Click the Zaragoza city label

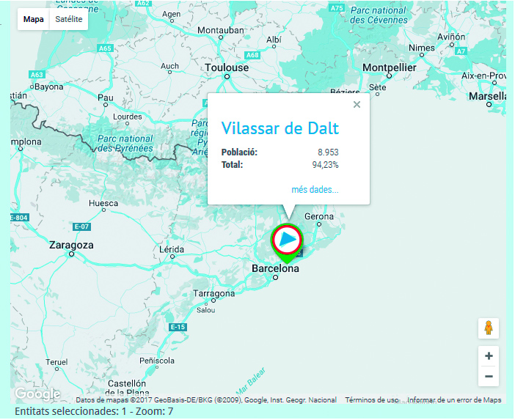pyautogui.click(x=71, y=246)
